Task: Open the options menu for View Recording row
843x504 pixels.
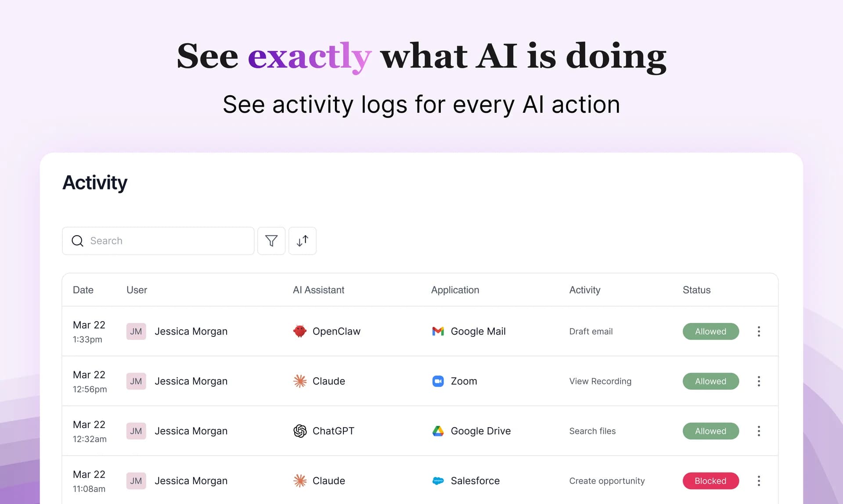Action: pyautogui.click(x=759, y=381)
